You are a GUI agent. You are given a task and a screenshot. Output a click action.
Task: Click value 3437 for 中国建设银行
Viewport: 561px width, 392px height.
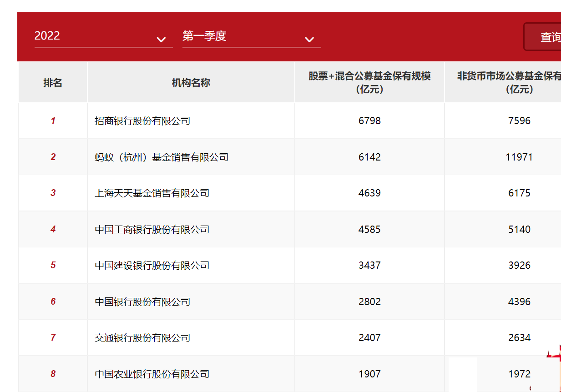pos(369,266)
